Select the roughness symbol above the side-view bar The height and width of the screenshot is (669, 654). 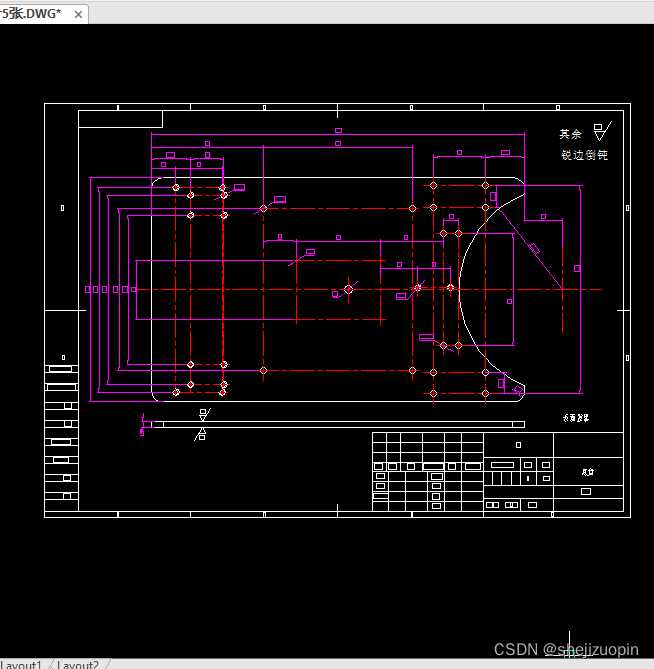204,414
